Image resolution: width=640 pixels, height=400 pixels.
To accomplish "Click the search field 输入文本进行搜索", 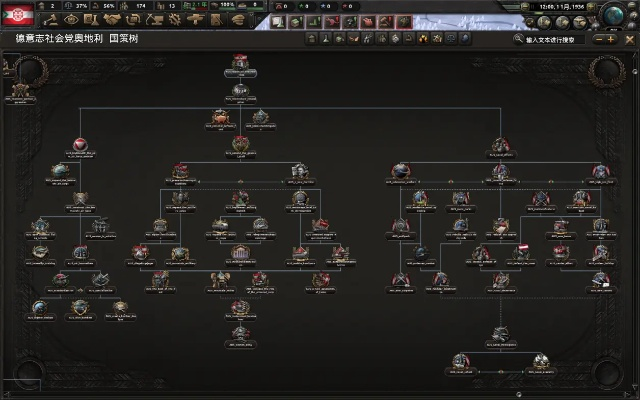I will click(x=553, y=40).
